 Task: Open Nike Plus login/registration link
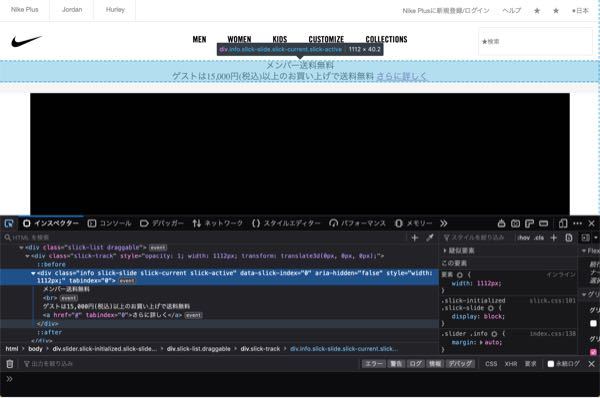coord(446,11)
